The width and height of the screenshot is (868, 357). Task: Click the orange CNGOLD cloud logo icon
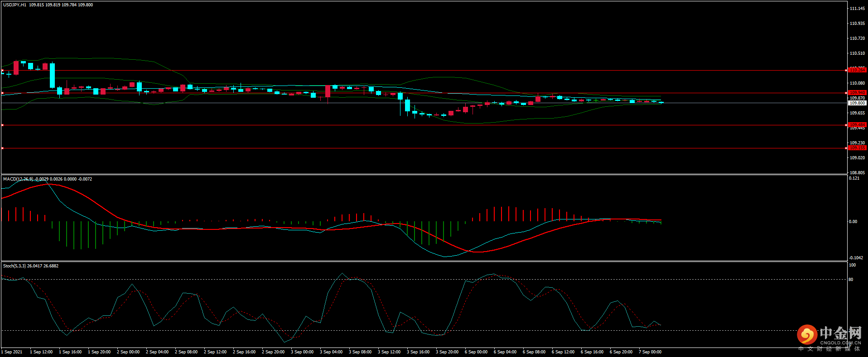click(807, 335)
